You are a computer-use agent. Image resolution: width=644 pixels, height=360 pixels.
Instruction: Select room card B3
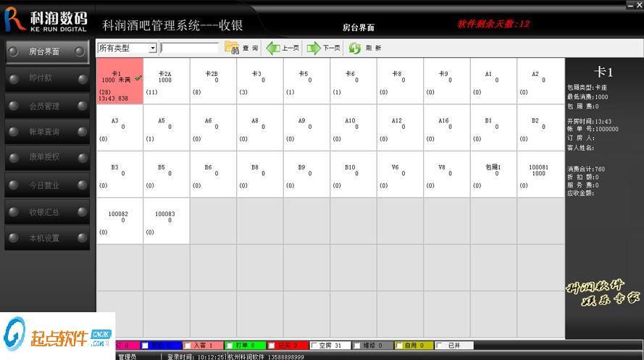[120, 175]
